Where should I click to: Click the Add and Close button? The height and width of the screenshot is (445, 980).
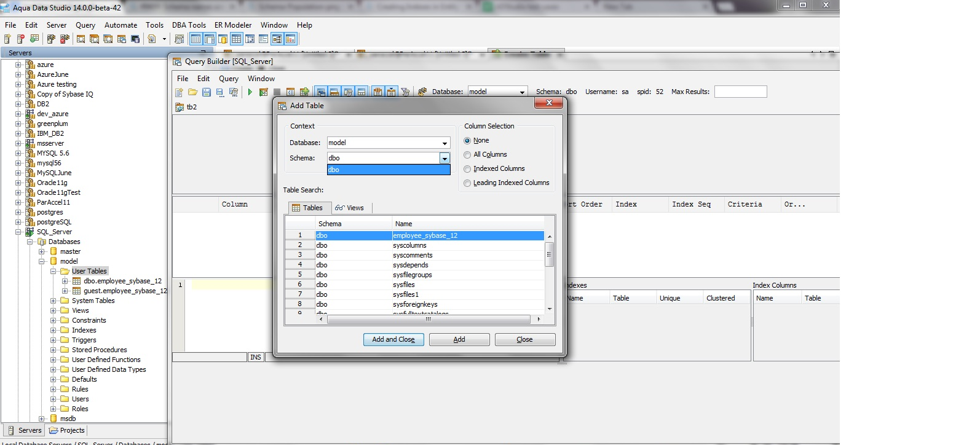pos(393,339)
